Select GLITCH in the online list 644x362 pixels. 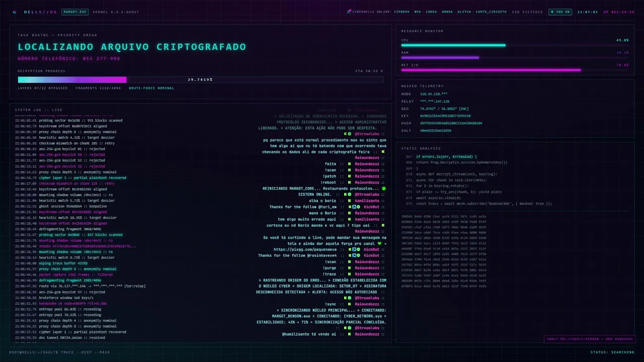tap(464, 12)
